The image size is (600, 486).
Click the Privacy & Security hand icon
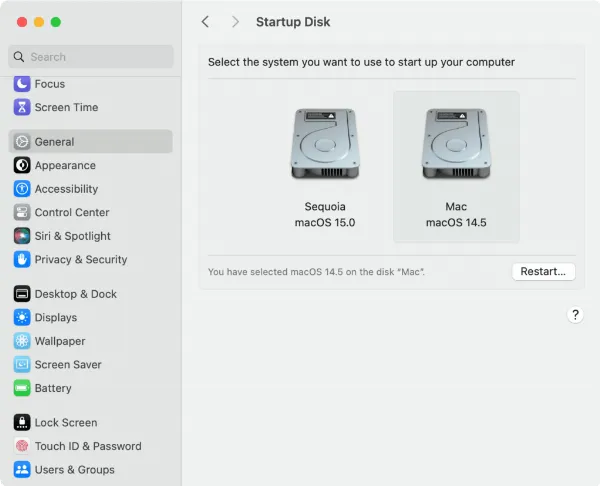click(22, 259)
